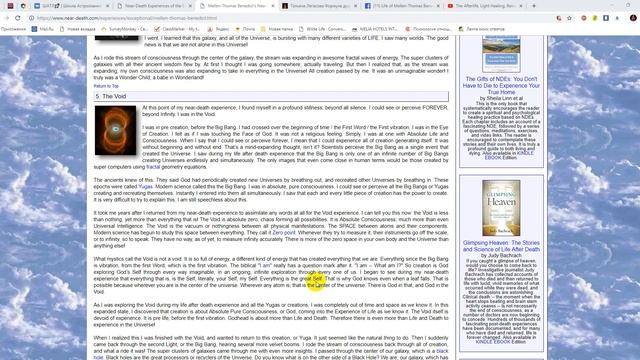Click the Return to Top link
The image size is (640, 360).
tap(106, 86)
